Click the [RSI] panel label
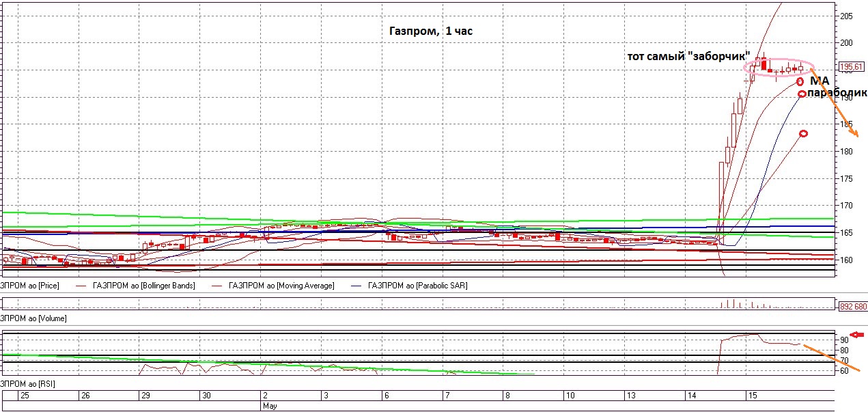Screen dimensions: 868x412 (27, 385)
